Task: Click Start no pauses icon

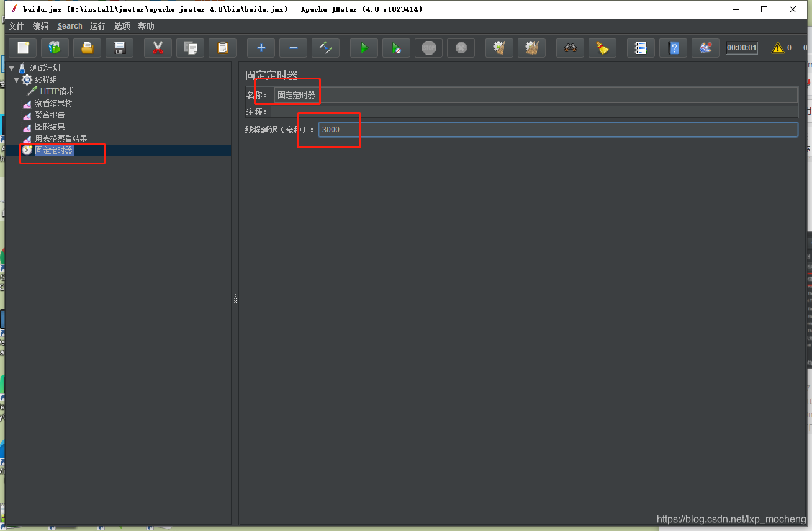Action: [396, 48]
